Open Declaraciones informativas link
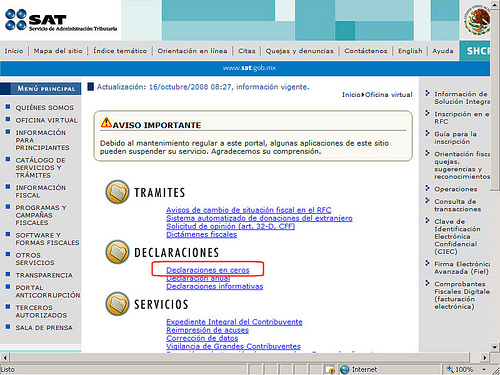The height and width of the screenshot is (375, 500). click(215, 286)
